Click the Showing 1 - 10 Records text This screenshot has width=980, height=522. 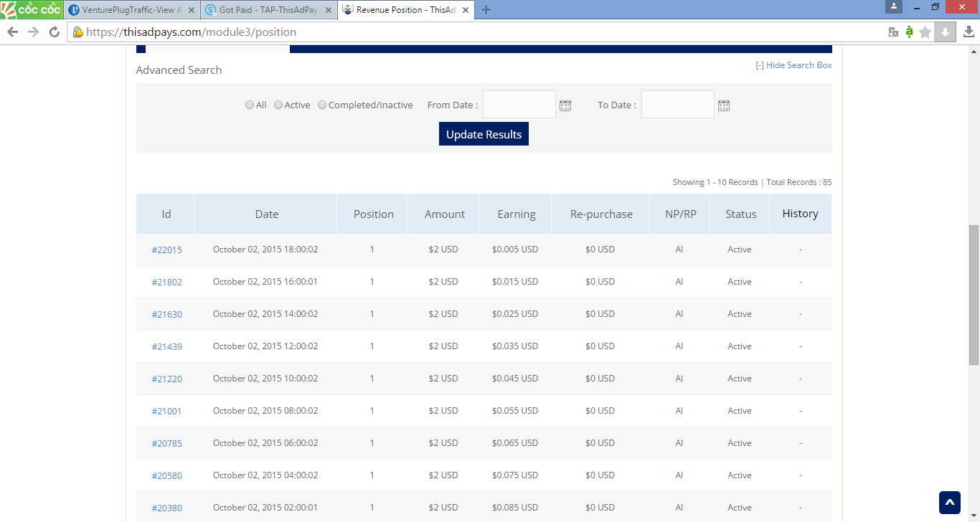[x=715, y=182]
